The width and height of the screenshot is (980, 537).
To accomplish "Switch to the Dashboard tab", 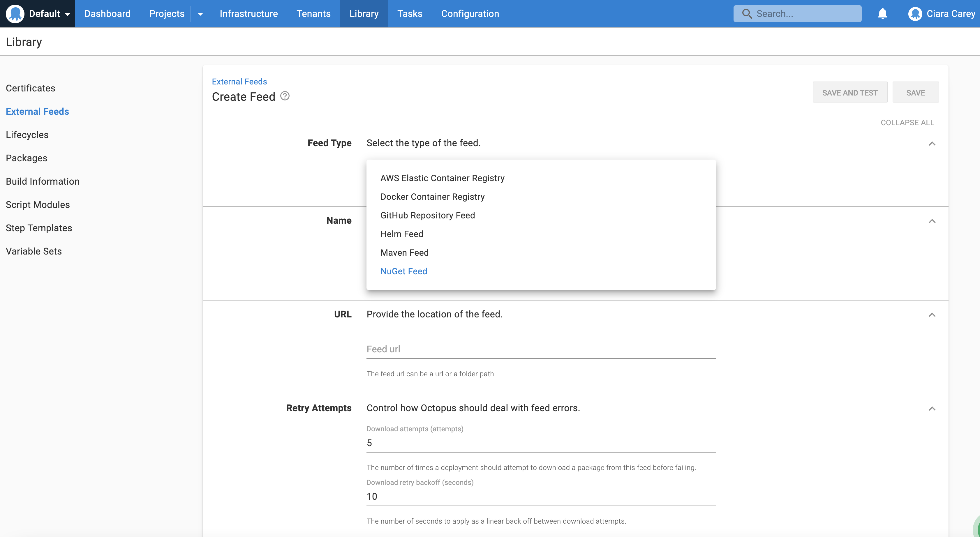I will pyautogui.click(x=107, y=13).
